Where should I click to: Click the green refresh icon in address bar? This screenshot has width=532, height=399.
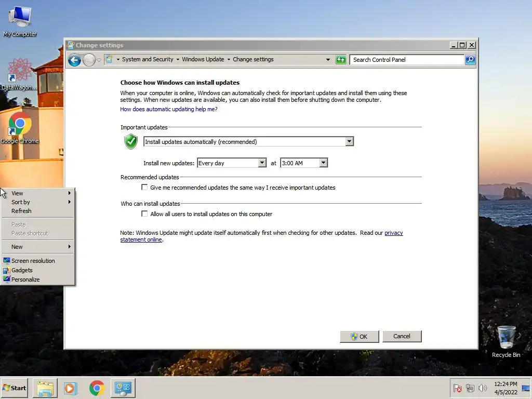coord(341,60)
